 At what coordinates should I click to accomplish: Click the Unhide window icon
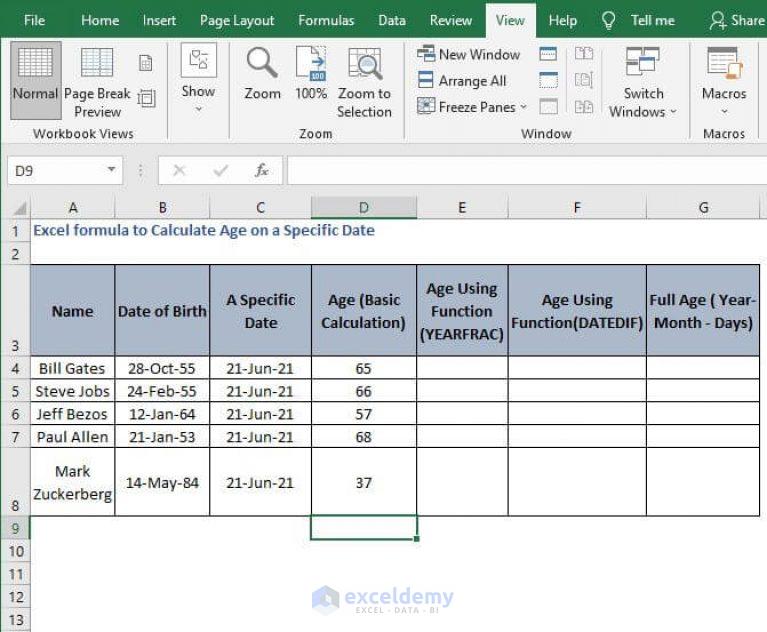(548, 106)
